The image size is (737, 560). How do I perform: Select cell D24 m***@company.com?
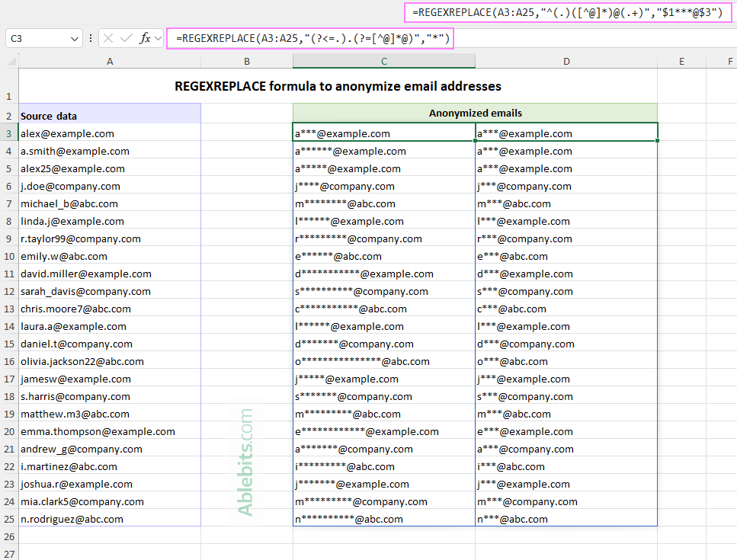(x=566, y=502)
